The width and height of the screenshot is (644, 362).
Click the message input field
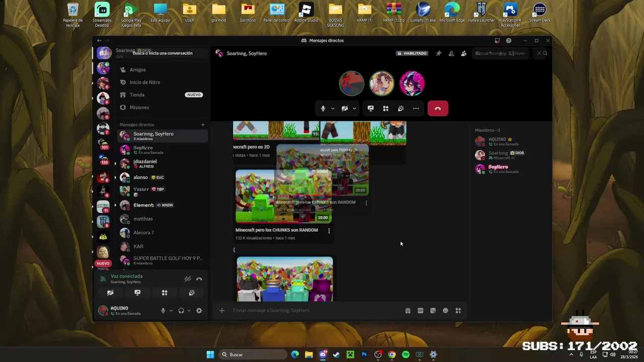pyautogui.click(x=314, y=310)
